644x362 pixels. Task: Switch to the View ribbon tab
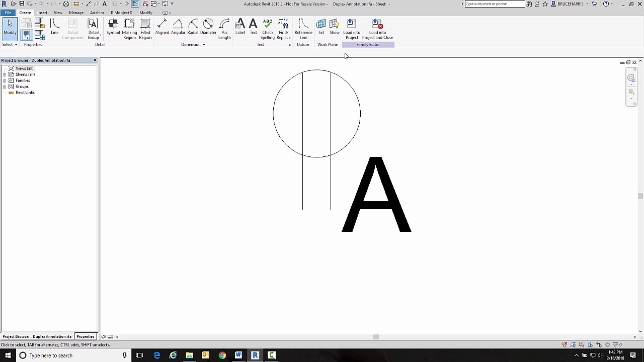pyautogui.click(x=58, y=13)
